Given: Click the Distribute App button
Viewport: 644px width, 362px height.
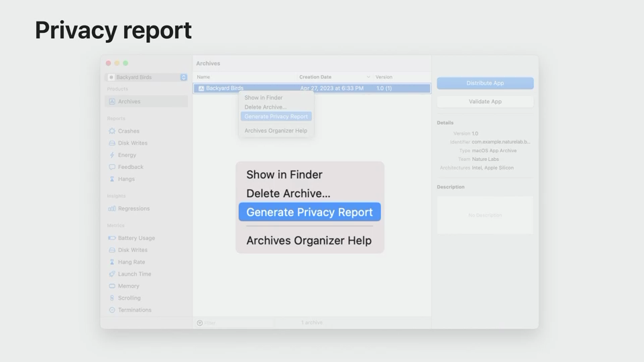Looking at the screenshot, I should pos(485,83).
